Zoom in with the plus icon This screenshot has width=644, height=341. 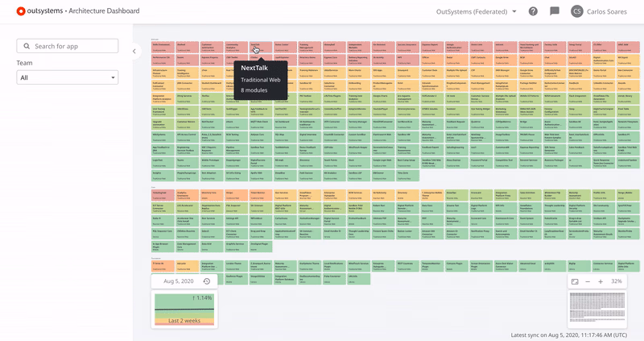click(601, 282)
